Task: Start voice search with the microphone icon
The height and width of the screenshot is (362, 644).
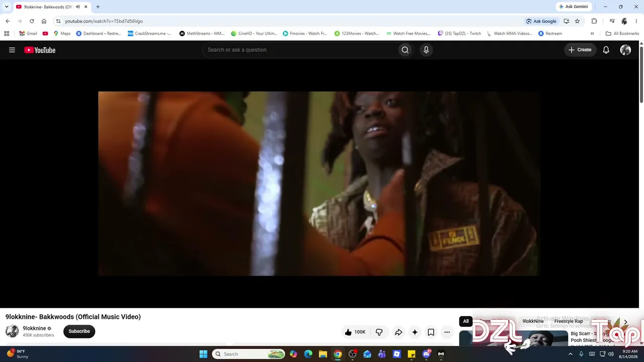Action: [x=426, y=50]
